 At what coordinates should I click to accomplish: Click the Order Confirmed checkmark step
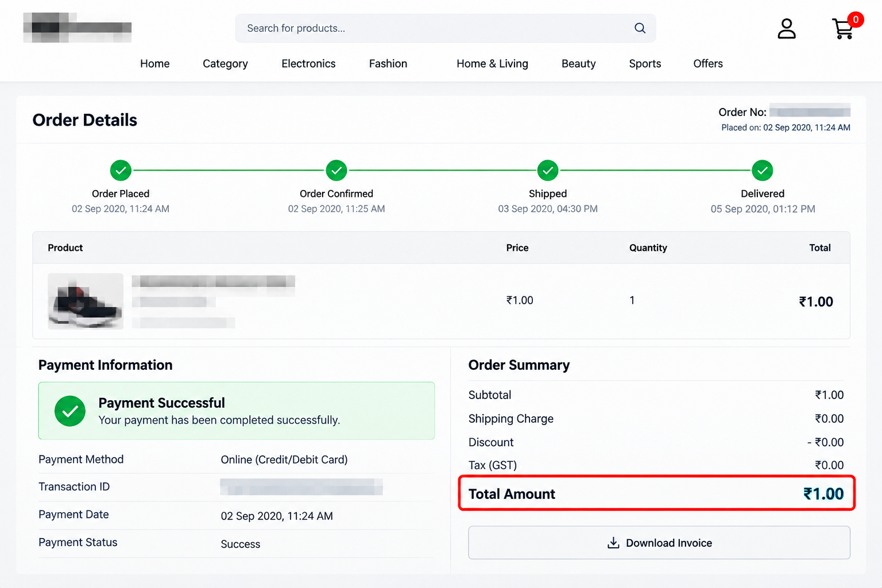[336, 171]
